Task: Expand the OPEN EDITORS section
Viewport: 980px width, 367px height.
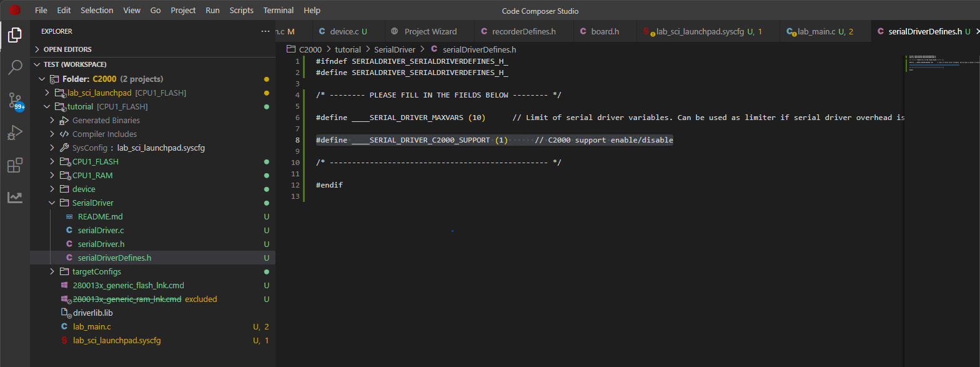Action: [67, 49]
